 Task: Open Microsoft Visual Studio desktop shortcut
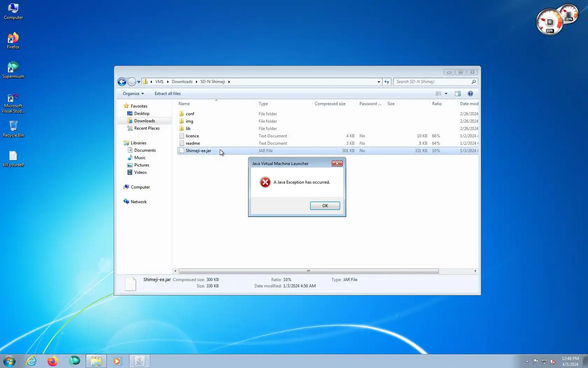pos(13,103)
